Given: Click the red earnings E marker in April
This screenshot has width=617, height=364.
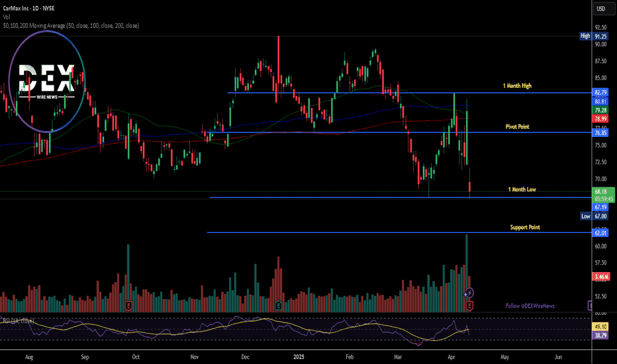Looking at the screenshot, I should tap(469, 305).
